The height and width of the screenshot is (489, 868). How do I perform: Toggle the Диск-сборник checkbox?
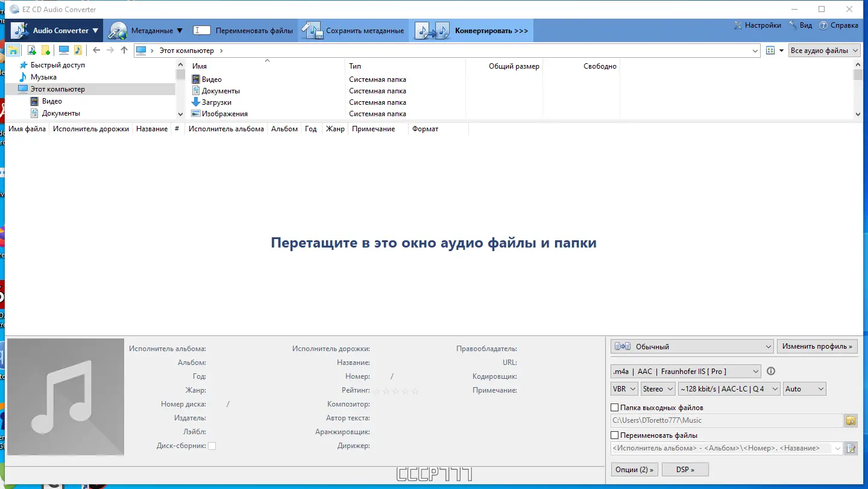pos(212,445)
